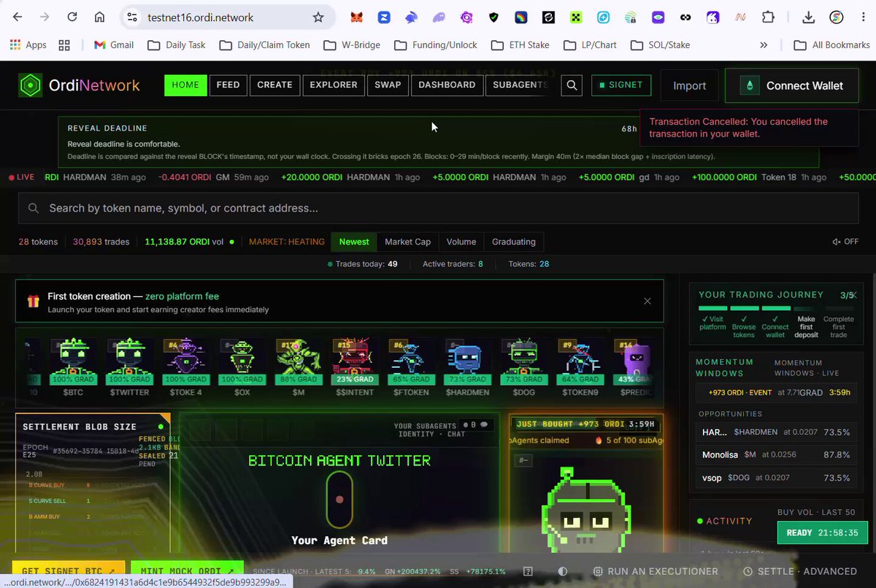This screenshot has height=588, width=876.
Task: Select the $TWITTER token avatar
Action: (x=128, y=363)
